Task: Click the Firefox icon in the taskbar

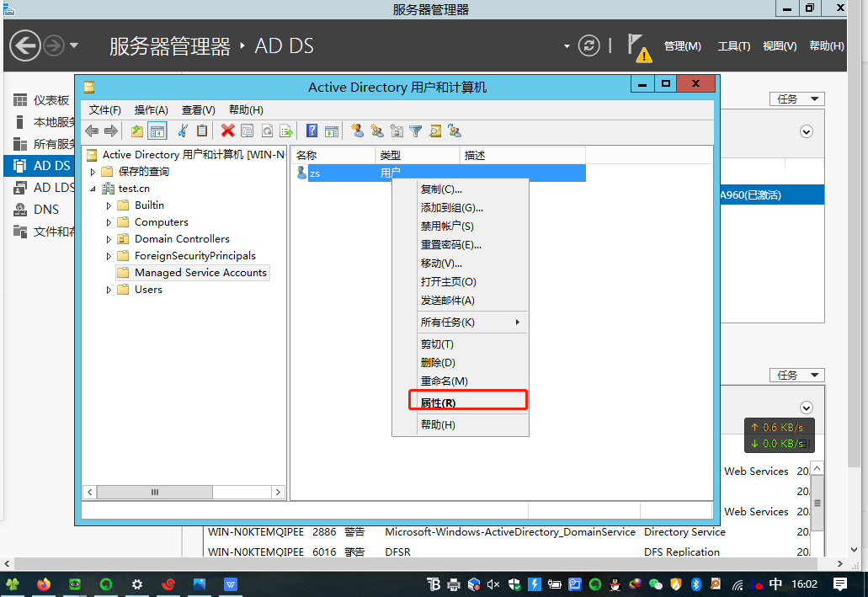Action: pyautogui.click(x=44, y=584)
